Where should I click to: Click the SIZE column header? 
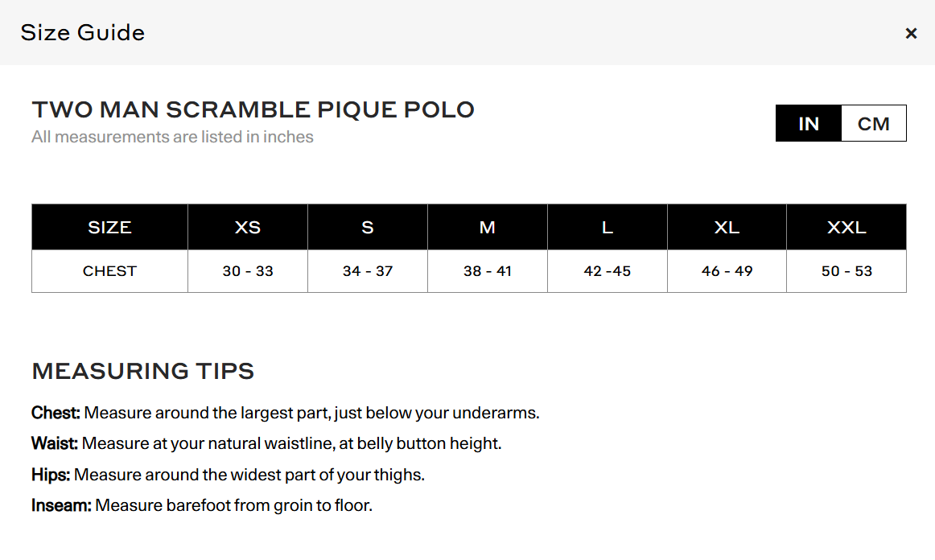tap(109, 228)
